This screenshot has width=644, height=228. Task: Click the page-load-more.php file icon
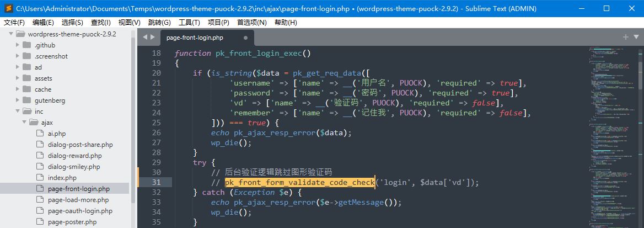(40, 200)
